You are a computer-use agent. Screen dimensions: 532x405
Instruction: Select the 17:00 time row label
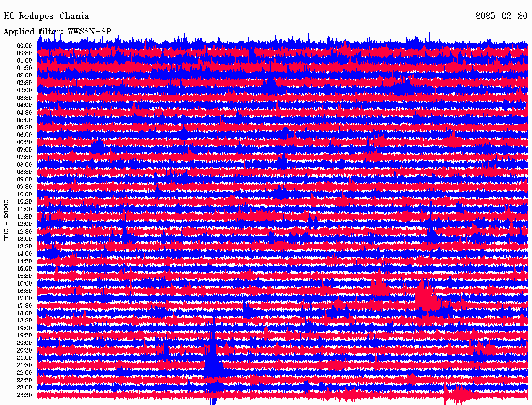pos(24,299)
